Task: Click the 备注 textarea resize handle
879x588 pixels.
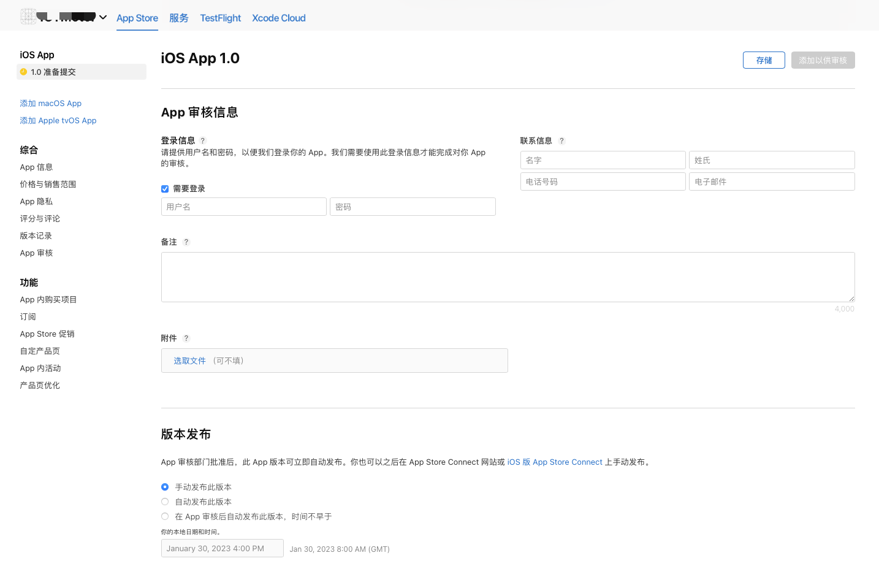Action: click(851, 298)
